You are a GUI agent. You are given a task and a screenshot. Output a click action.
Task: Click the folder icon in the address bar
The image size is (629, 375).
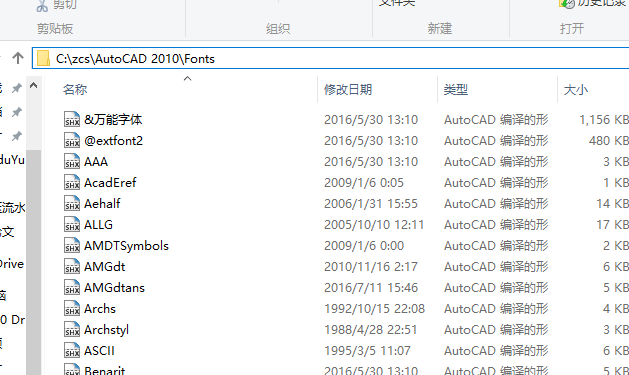(43, 59)
